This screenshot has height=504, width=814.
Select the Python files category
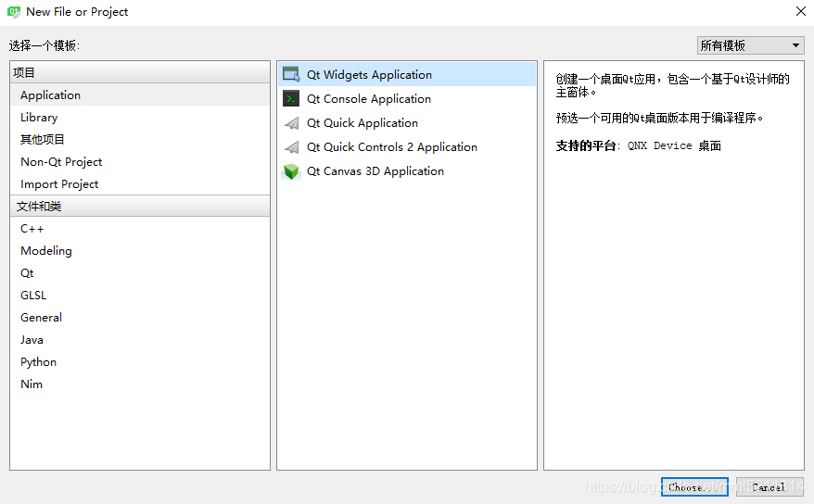tap(140, 362)
